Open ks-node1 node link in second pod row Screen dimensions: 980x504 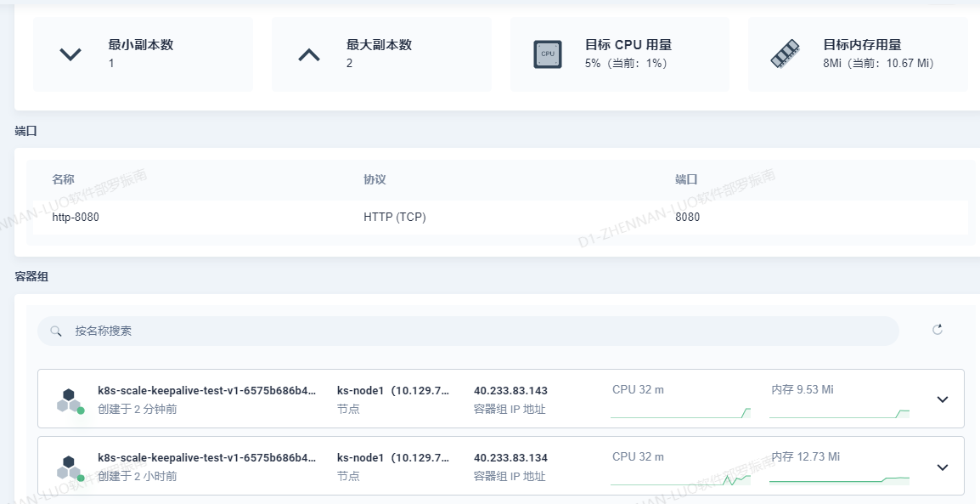point(392,457)
